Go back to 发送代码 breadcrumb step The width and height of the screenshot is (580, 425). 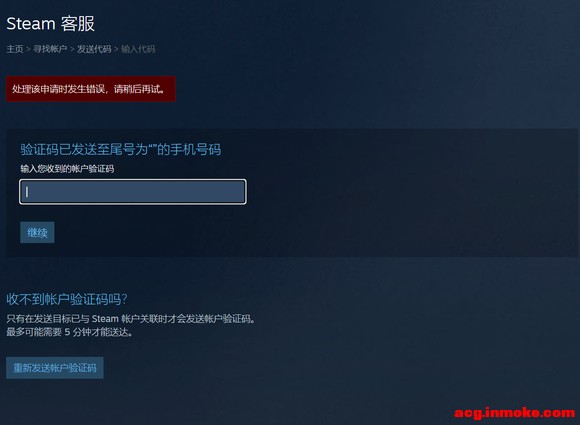coord(94,49)
